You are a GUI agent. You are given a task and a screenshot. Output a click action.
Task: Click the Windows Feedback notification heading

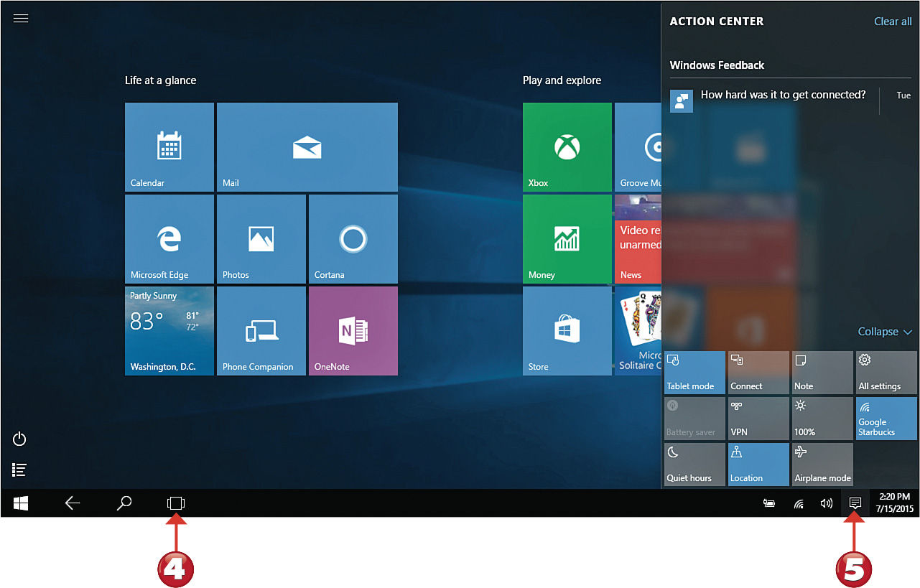point(717,65)
